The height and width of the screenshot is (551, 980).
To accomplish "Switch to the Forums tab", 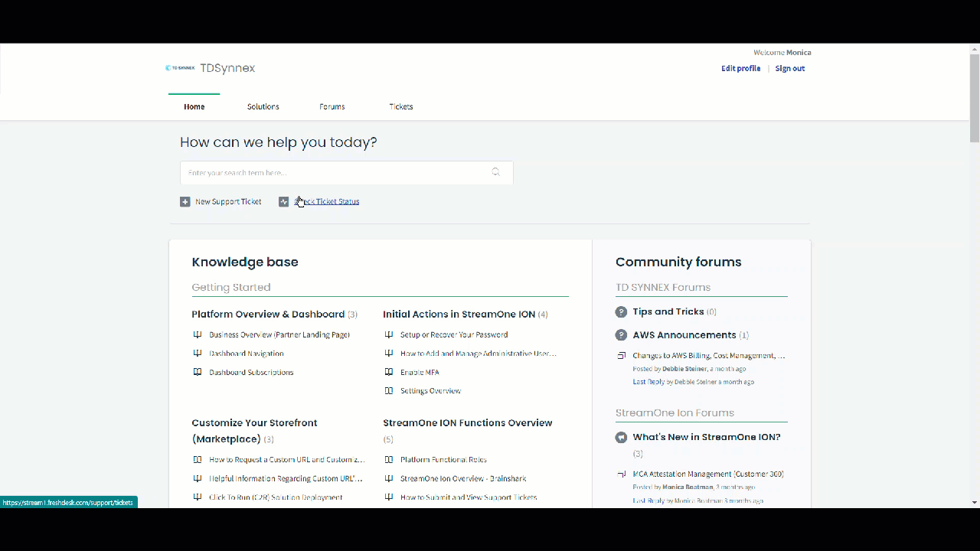I will tap(332, 106).
